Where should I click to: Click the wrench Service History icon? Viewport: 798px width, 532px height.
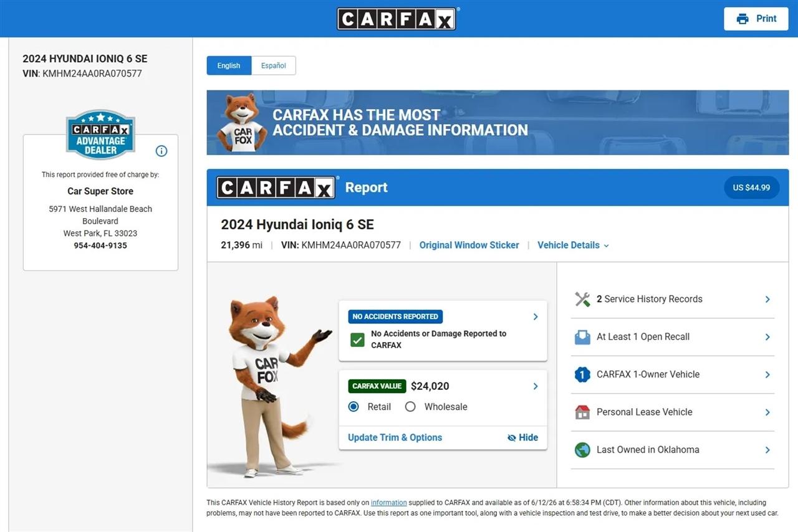tap(582, 299)
